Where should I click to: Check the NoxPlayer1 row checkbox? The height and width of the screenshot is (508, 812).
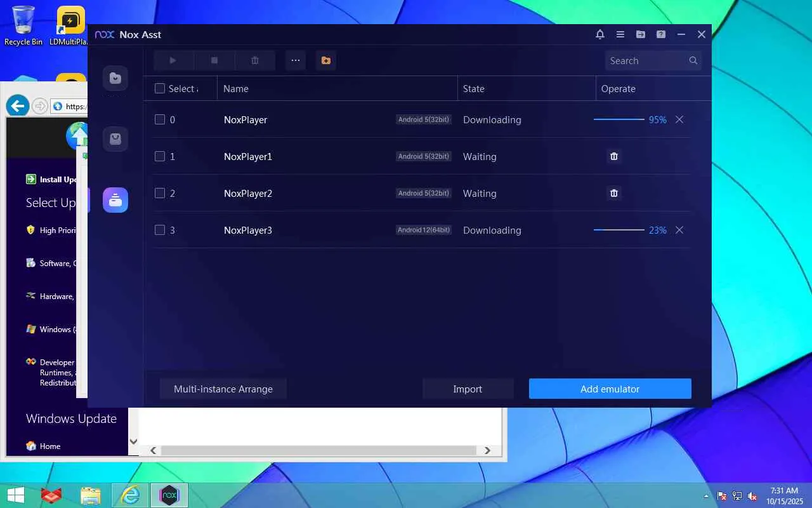(160, 156)
